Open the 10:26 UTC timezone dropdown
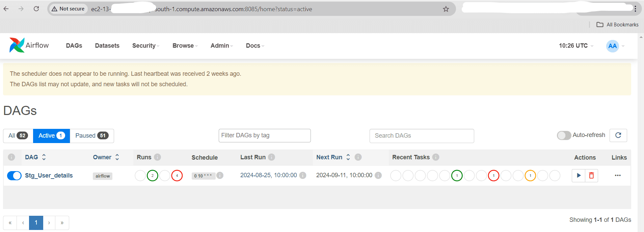 pyautogui.click(x=575, y=46)
